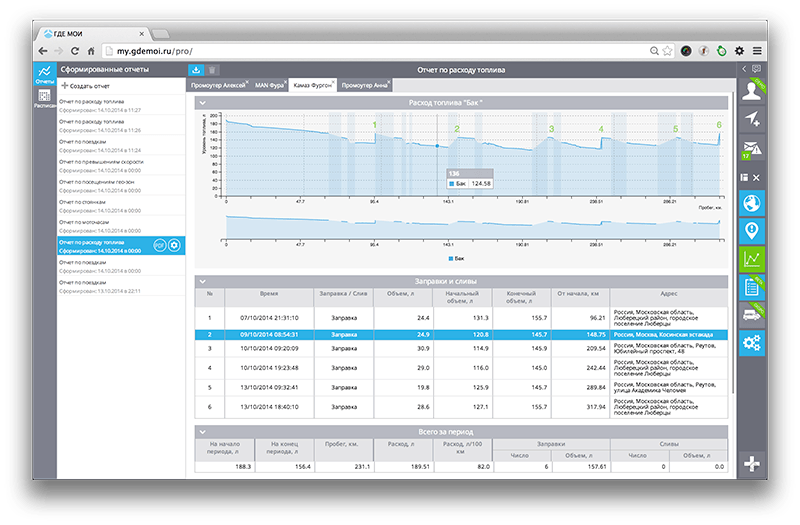This screenshot has height=525, width=800.
Task: Export selected report via PDF icon
Action: tap(160, 245)
